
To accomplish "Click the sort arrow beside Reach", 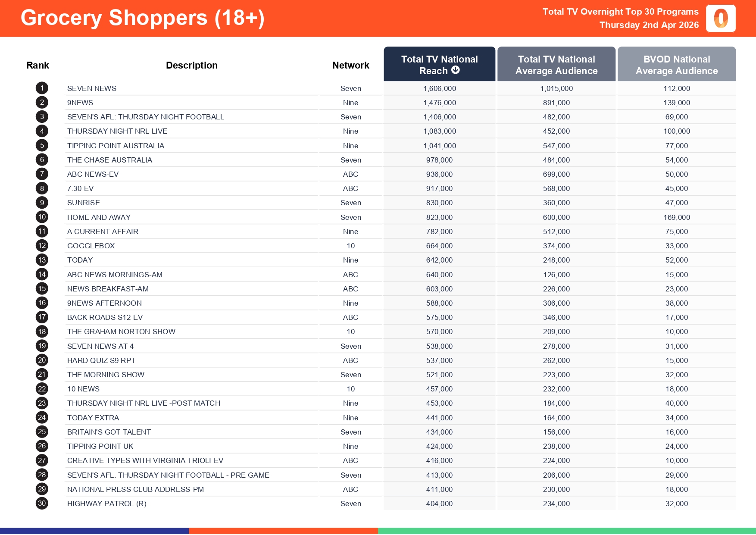I will pos(456,70).
